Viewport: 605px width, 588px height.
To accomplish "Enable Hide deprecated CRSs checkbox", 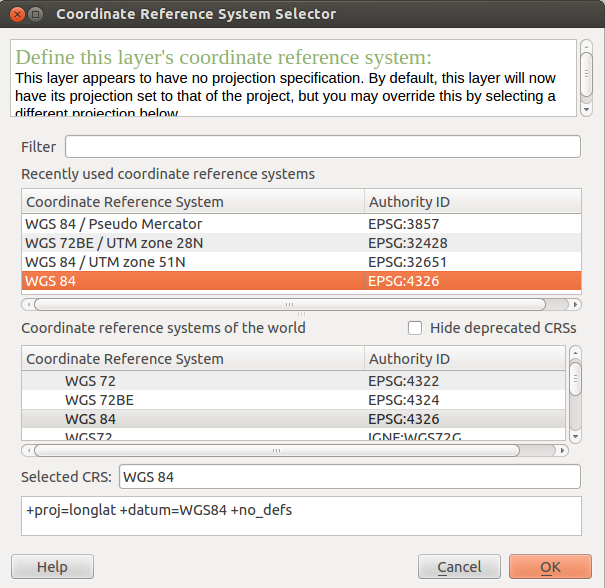I will point(415,328).
